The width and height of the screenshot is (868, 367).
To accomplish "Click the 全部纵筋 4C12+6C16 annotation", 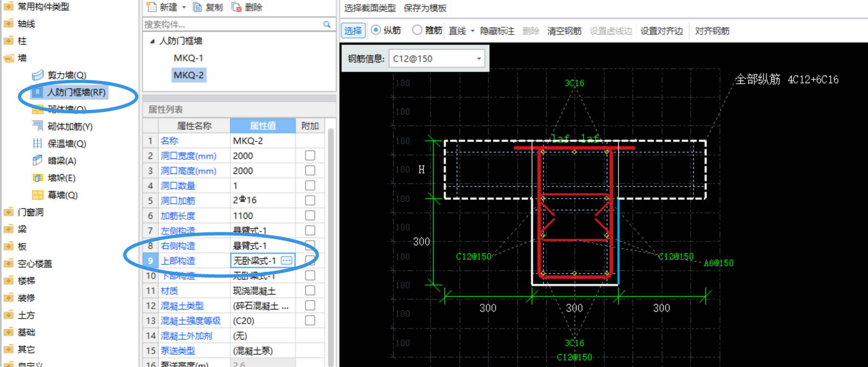I will (x=787, y=79).
